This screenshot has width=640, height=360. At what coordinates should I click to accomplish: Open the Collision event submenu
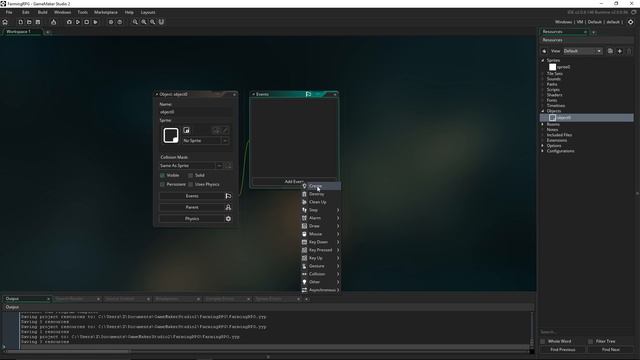pyautogui.click(x=320, y=274)
